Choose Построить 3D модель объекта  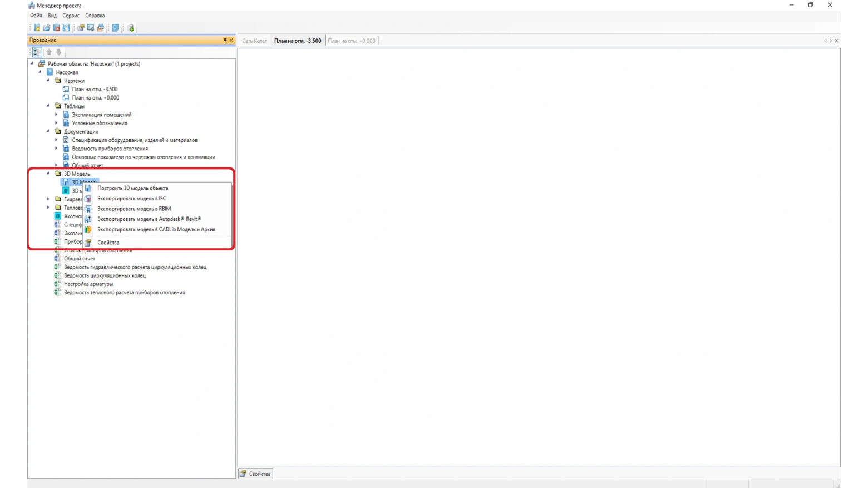(x=132, y=188)
